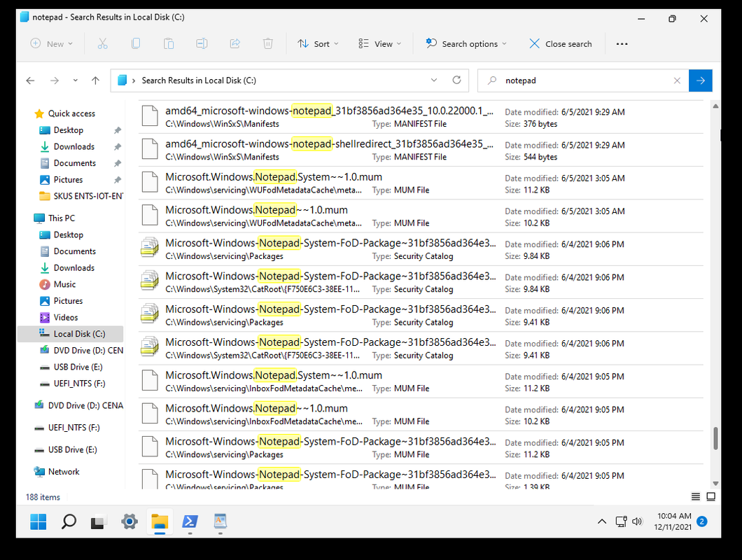Select Network in navigation pane
The width and height of the screenshot is (742, 560).
tap(64, 472)
